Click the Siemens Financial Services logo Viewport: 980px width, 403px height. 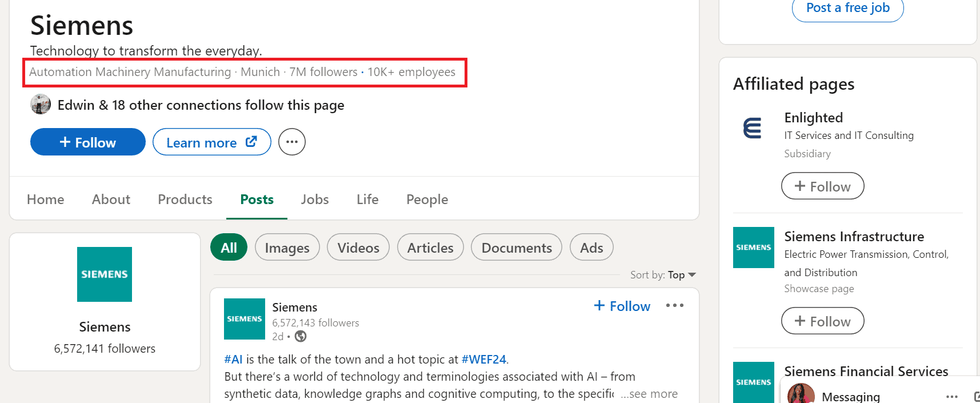754,382
